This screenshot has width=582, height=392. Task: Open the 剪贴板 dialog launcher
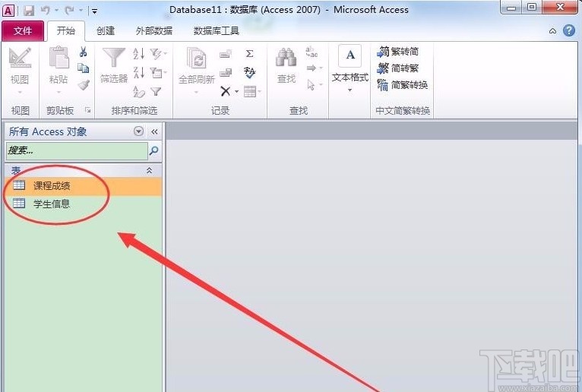[x=88, y=110]
